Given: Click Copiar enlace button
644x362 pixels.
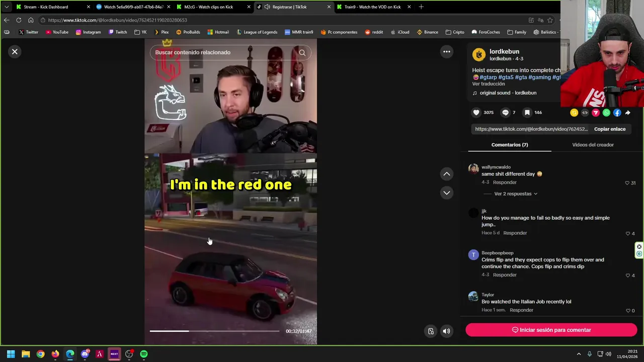Looking at the screenshot, I should [x=610, y=129].
